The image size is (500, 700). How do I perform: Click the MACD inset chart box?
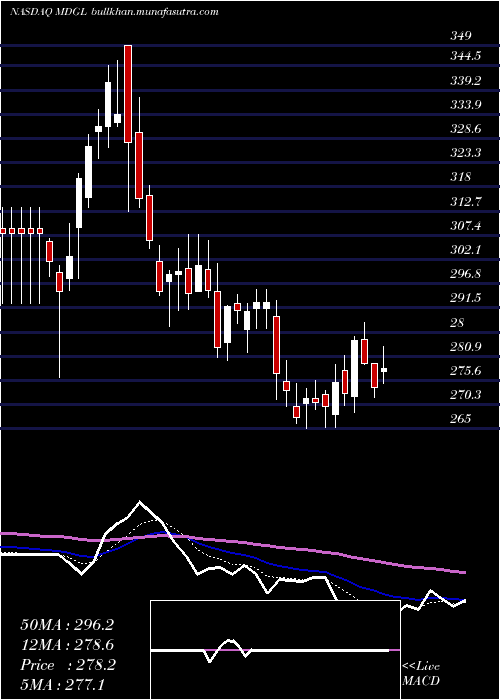pos(275,650)
